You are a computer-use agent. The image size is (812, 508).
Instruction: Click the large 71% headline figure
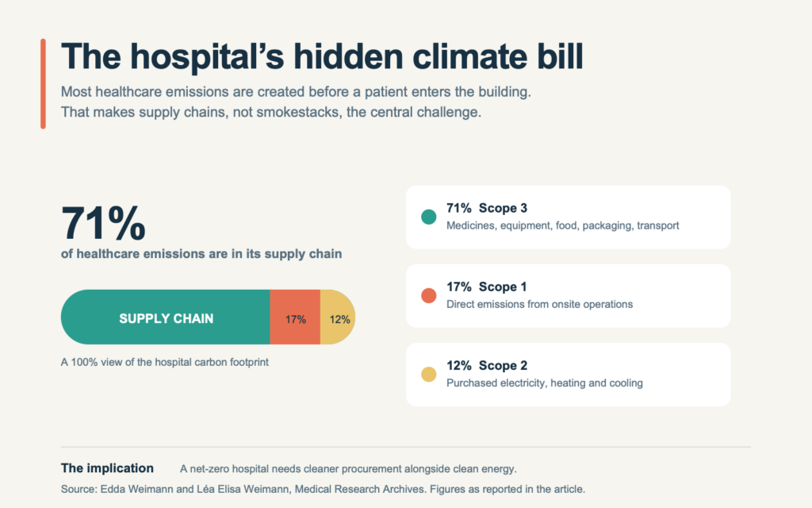click(x=103, y=223)
